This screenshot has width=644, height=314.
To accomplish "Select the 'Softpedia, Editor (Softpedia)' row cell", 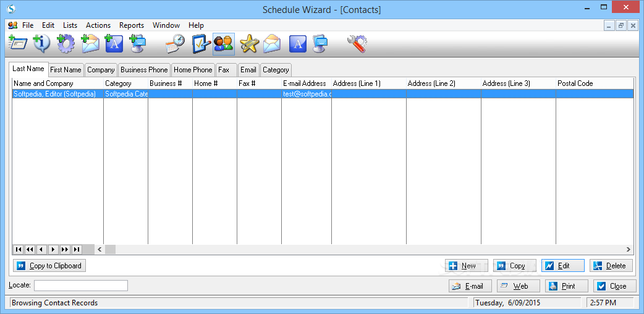I will 57,94.
